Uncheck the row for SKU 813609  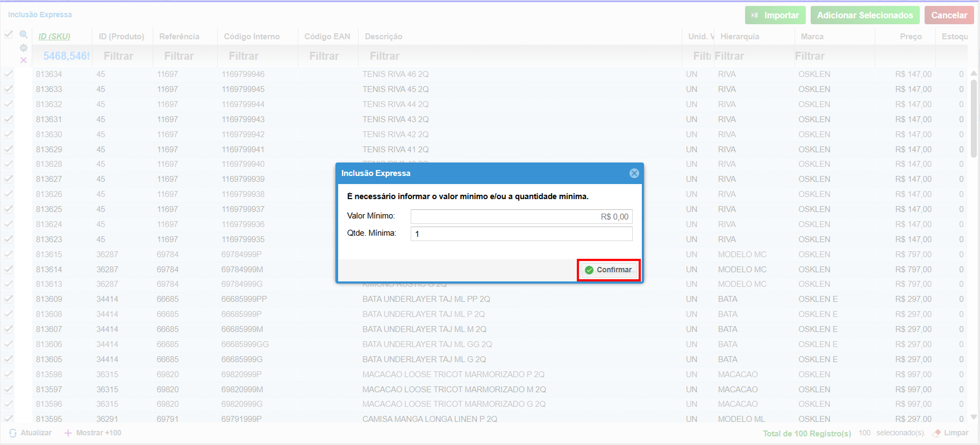[9, 299]
